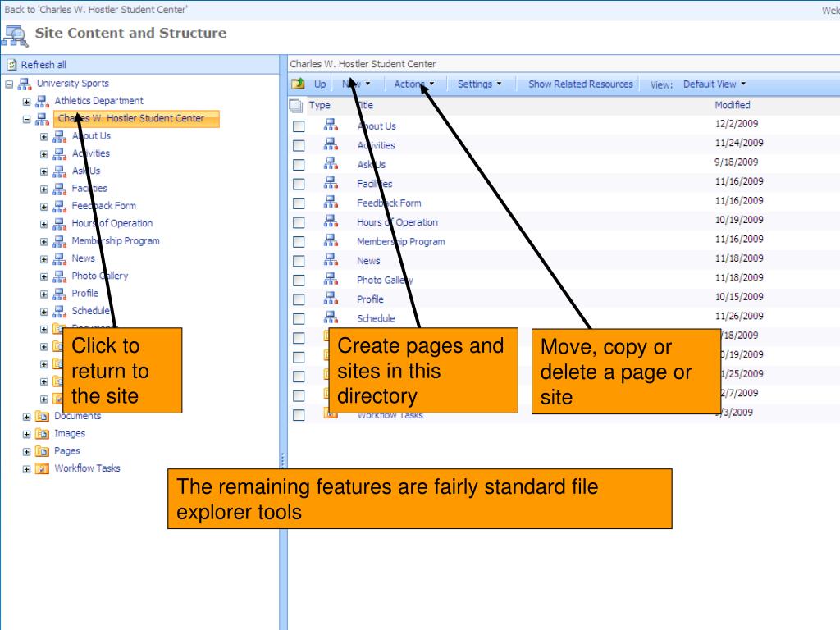Open the Actions menu in the toolbar
Screen dimensions: 840x630
(413, 84)
